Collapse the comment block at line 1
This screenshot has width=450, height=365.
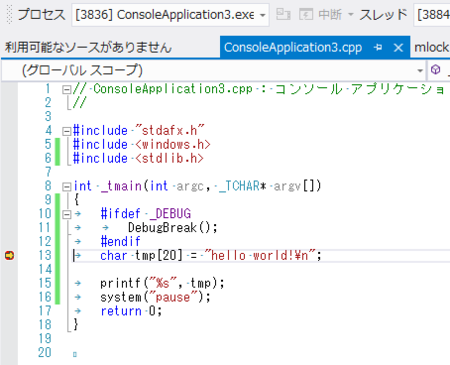(67, 89)
